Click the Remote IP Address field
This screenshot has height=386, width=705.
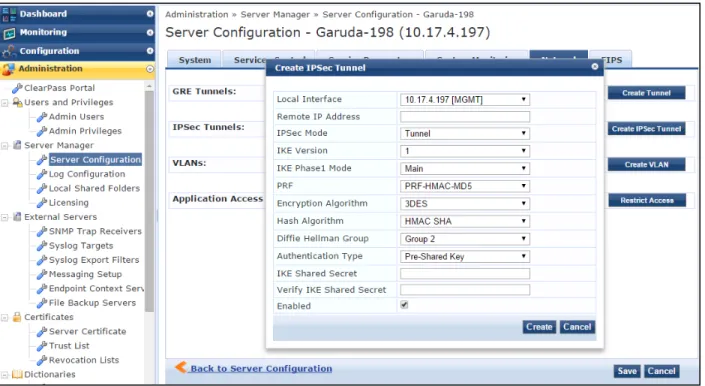465,117
